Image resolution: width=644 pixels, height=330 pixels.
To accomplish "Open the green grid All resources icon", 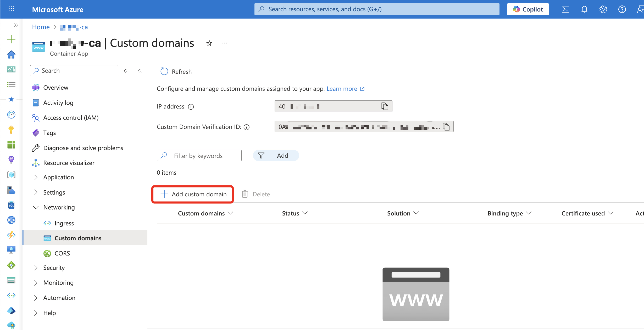I will coord(11,145).
